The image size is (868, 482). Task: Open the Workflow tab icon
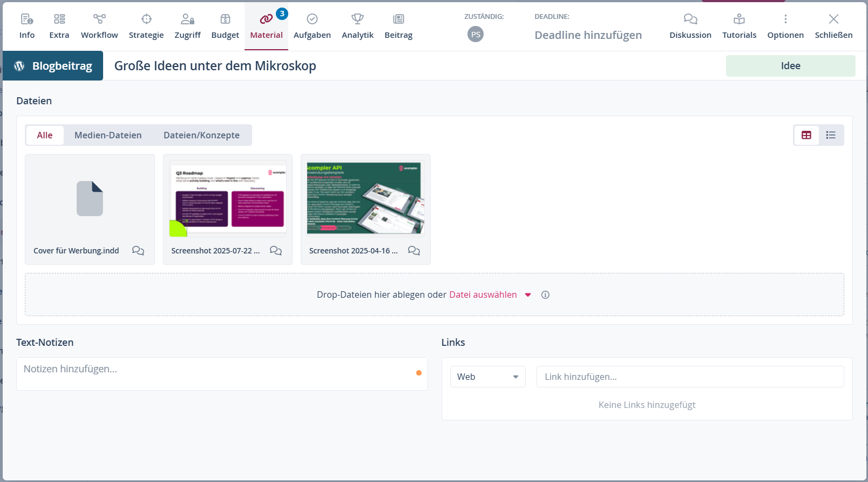(x=99, y=19)
